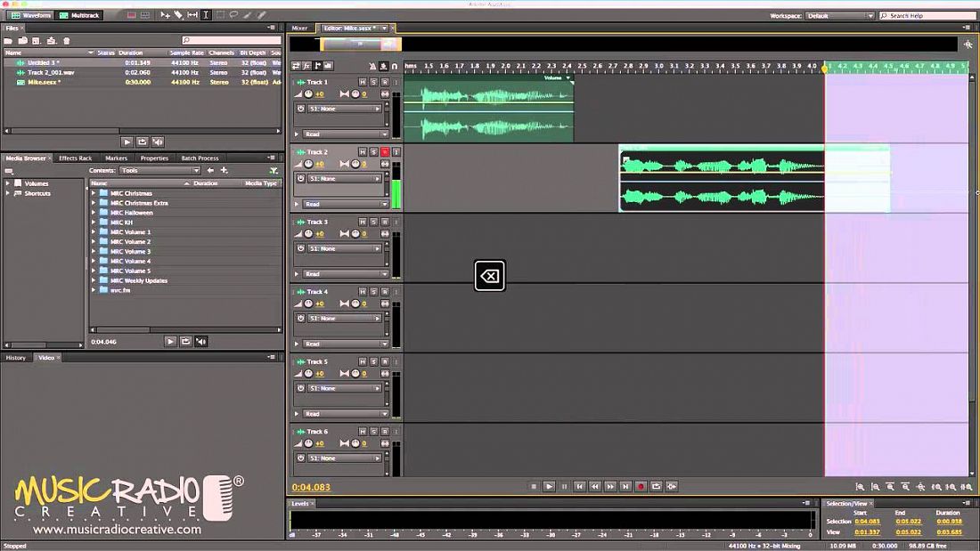
Task: Mute Track 1 with its M button
Action: tap(363, 82)
